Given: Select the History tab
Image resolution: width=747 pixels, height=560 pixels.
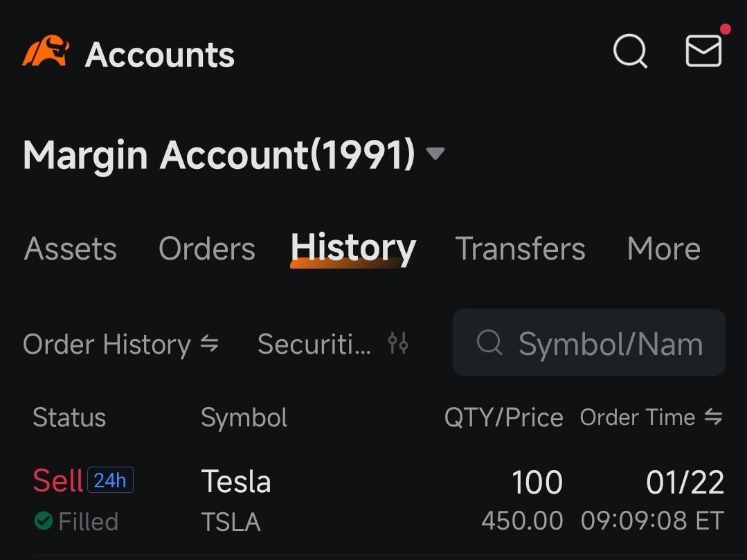Looking at the screenshot, I should (x=353, y=249).
